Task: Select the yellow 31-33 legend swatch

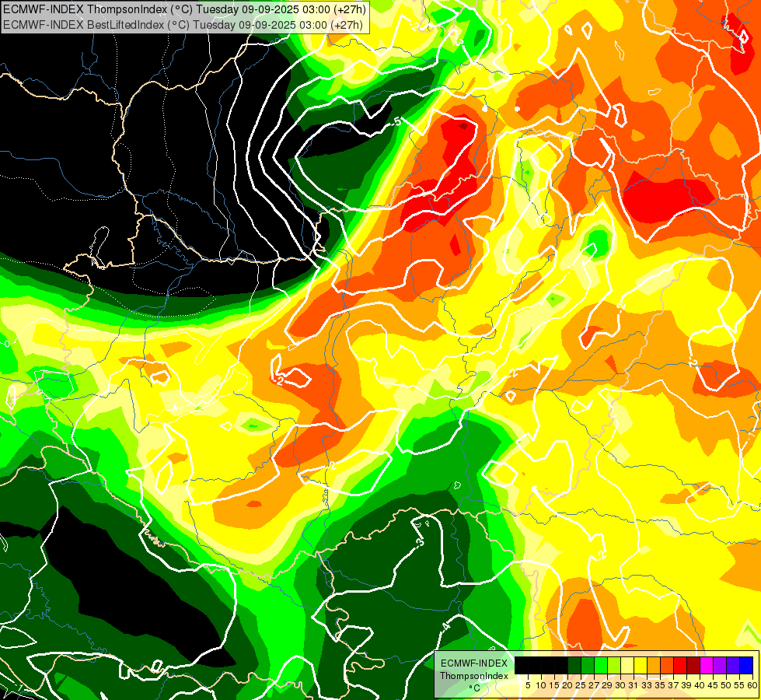Action: coord(641,665)
